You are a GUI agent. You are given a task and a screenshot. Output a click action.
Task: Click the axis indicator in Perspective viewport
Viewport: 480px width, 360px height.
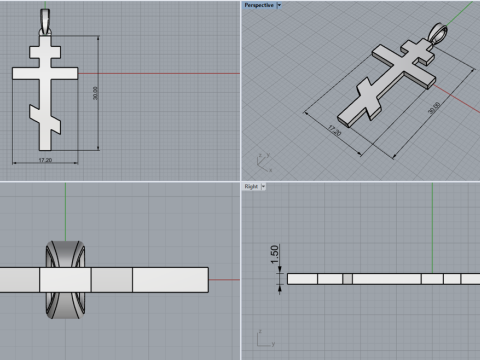(264, 163)
